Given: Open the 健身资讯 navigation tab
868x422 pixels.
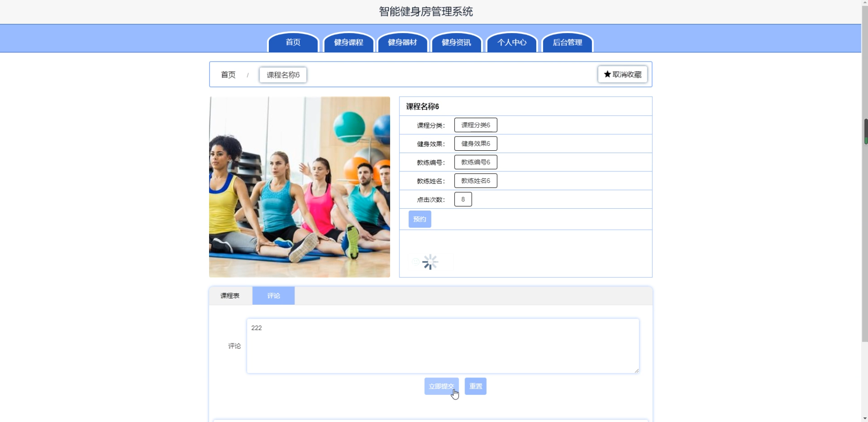Looking at the screenshot, I should pyautogui.click(x=456, y=42).
